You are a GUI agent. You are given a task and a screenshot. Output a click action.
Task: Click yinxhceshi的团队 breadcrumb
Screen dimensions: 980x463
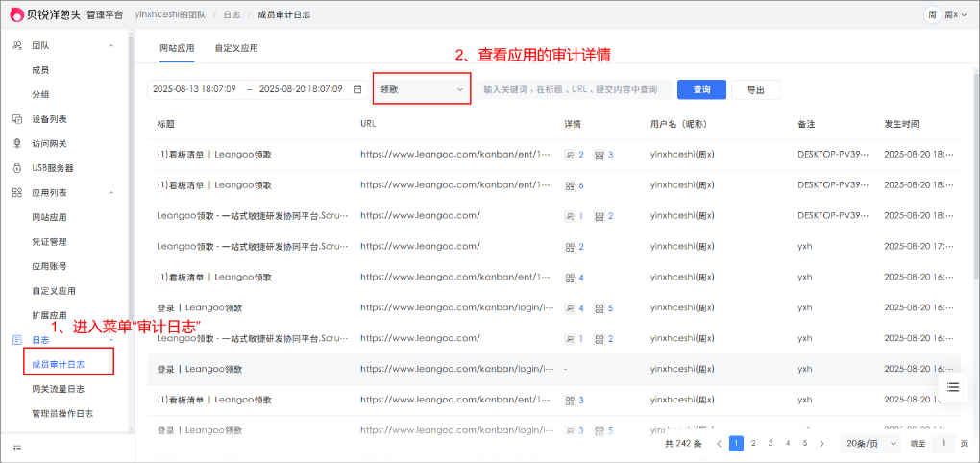pos(171,15)
